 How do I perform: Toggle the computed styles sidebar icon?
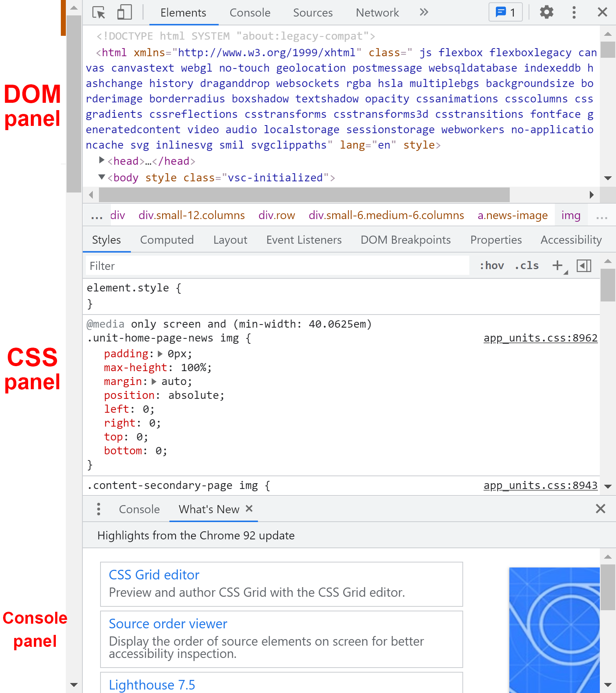point(584,266)
